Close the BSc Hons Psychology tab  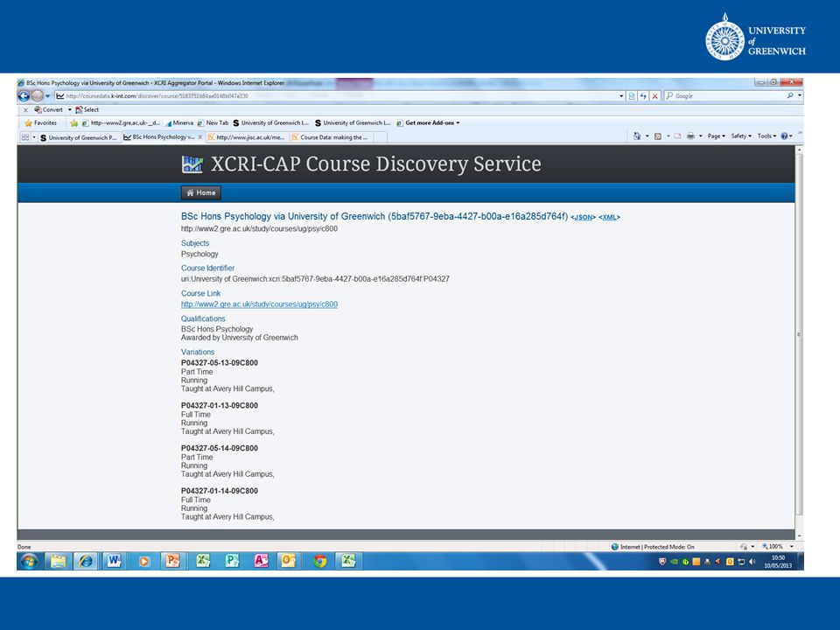(200, 137)
